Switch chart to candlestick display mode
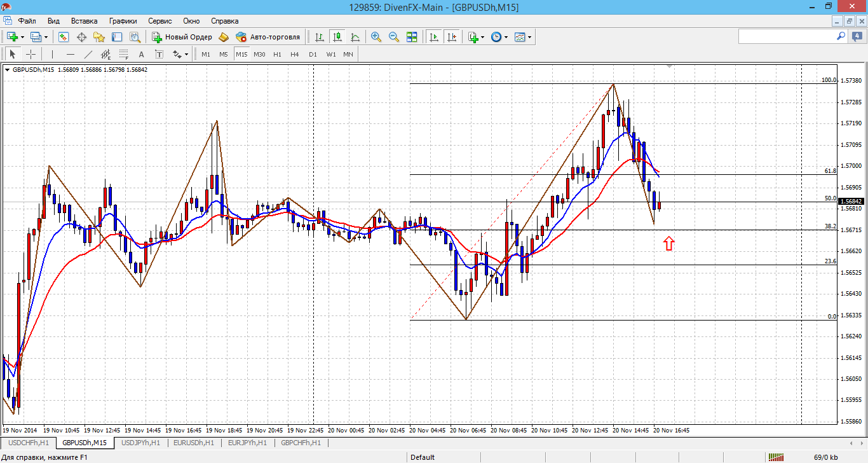 click(x=337, y=37)
